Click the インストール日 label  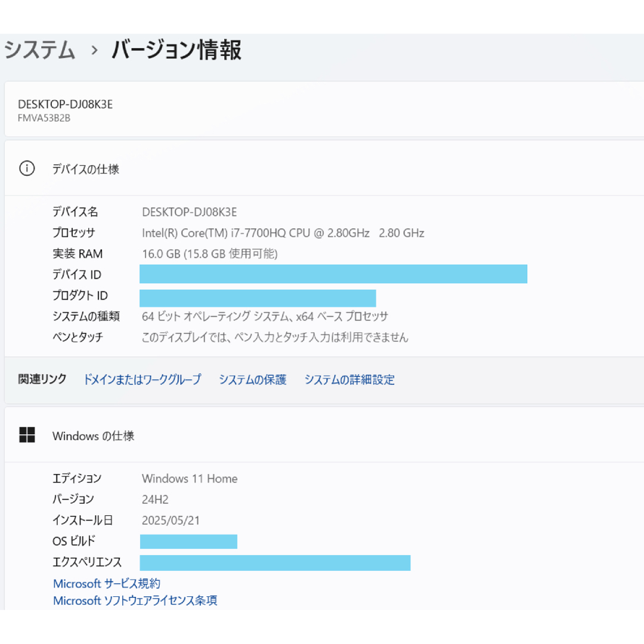coord(82,521)
